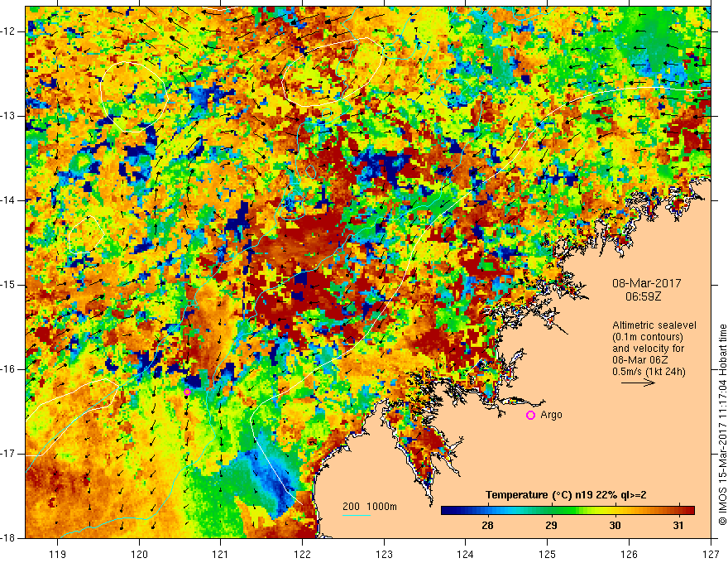The image size is (728, 563).
Task: Click the 'and velocity for' text
Action: (x=648, y=349)
